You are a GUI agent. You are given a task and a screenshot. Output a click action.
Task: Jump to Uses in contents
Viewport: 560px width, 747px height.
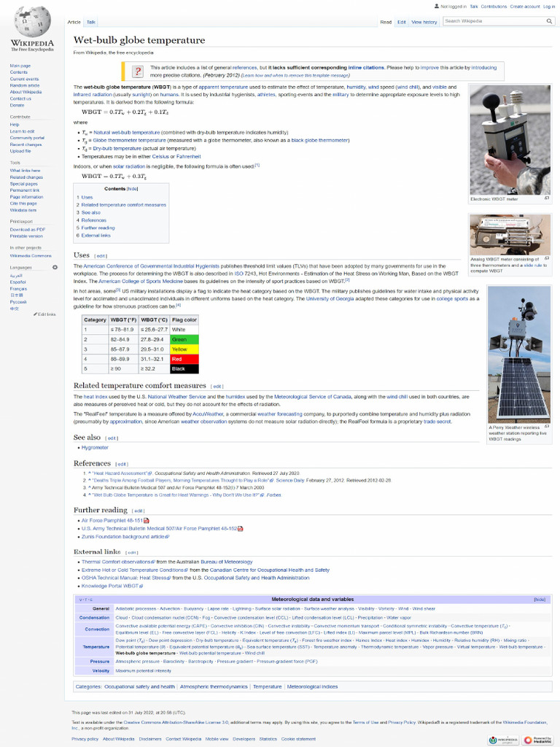pyautogui.click(x=87, y=197)
